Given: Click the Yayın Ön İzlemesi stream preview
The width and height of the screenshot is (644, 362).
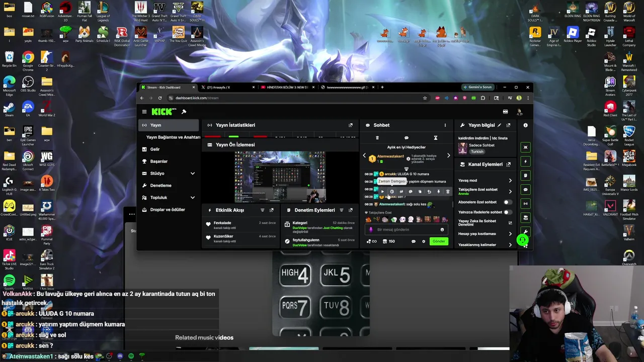Looking at the screenshot, I should click(280, 176).
